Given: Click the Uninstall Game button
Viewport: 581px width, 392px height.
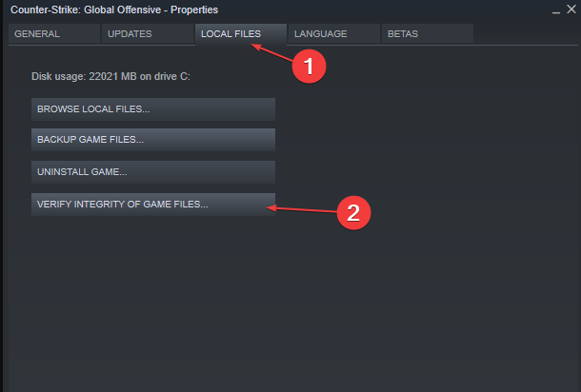Looking at the screenshot, I should click(x=153, y=172).
